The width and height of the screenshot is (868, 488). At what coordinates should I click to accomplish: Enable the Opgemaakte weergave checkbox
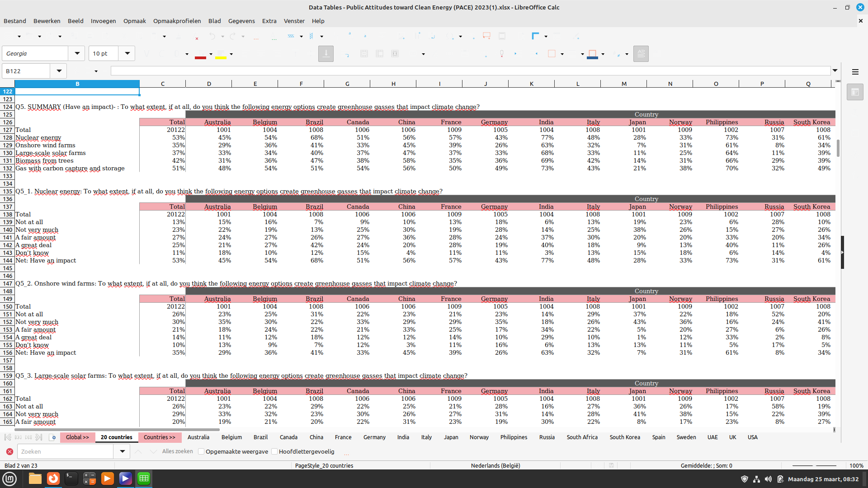tap(202, 451)
